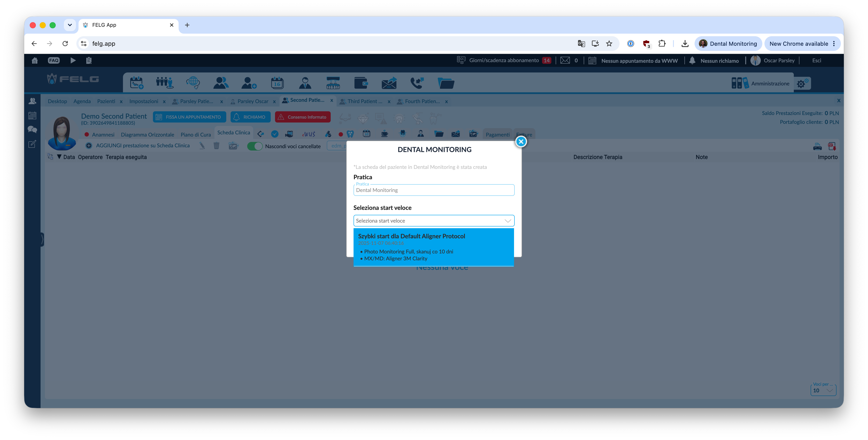Open the settings gear next to Amministrazione

802,83
